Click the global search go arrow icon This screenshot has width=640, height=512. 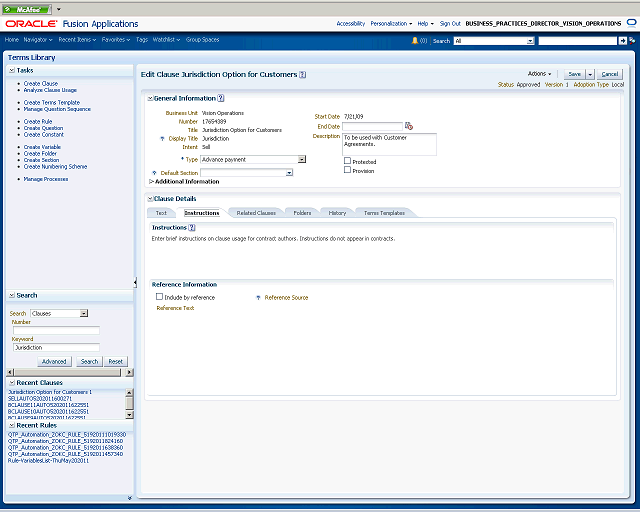(622, 41)
